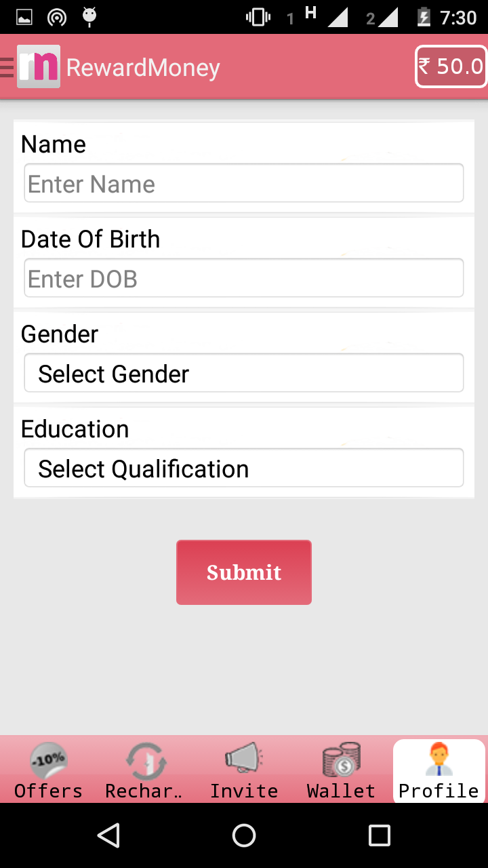Submit the profile form
488x868 pixels.
click(x=244, y=572)
